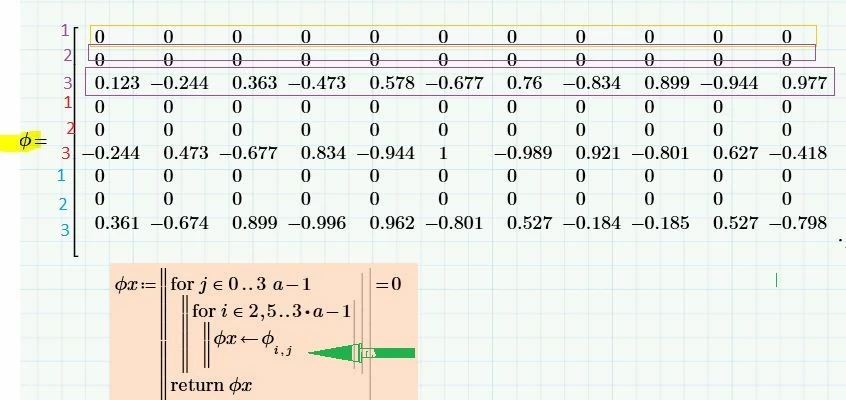
Task: Select the negative entry −0.473
Action: (x=317, y=83)
